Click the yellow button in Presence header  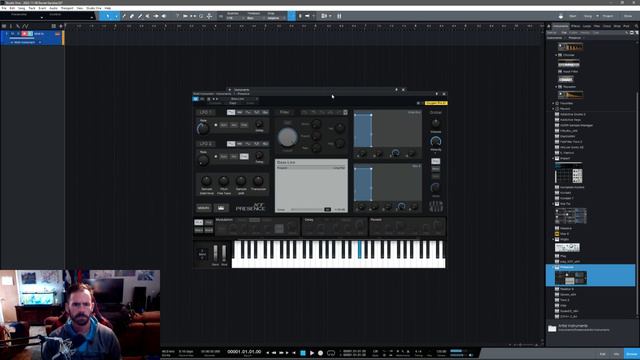pyautogui.click(x=436, y=103)
